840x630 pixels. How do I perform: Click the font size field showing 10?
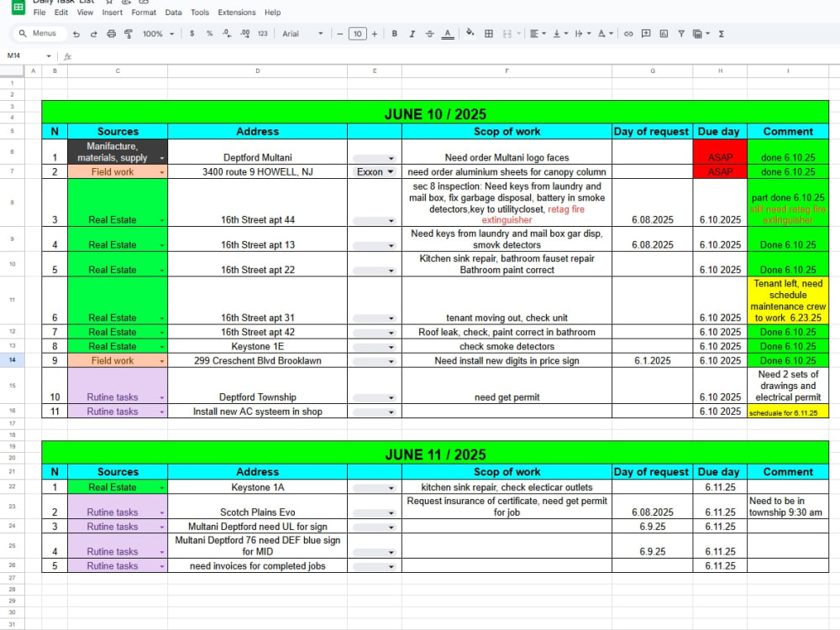pyautogui.click(x=357, y=34)
